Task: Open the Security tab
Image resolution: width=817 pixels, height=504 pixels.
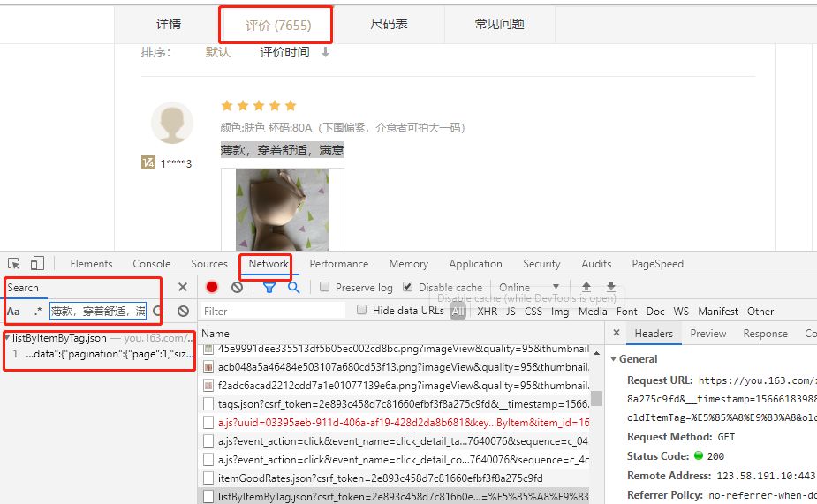Action: tap(542, 264)
